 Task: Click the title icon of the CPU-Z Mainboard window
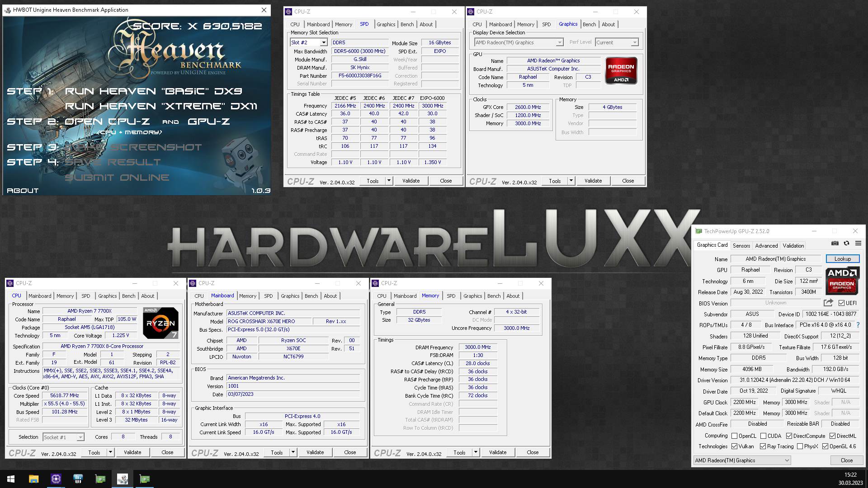(x=193, y=283)
